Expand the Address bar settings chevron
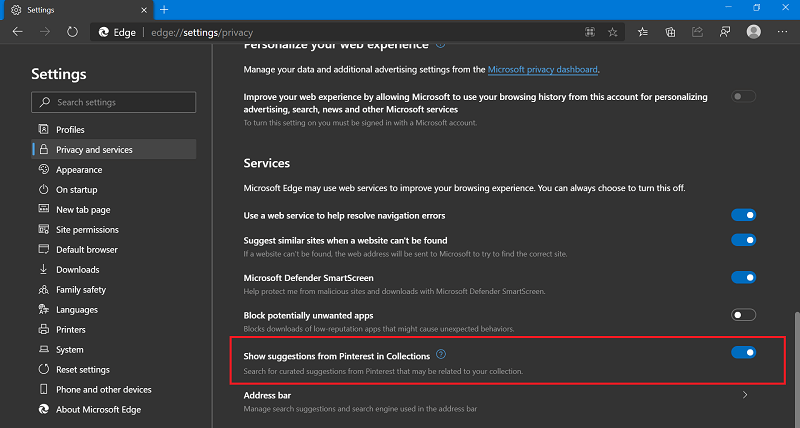 point(745,395)
